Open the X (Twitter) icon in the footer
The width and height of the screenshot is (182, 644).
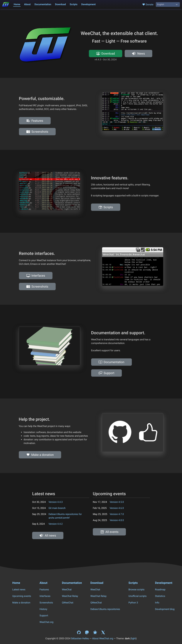103,632
